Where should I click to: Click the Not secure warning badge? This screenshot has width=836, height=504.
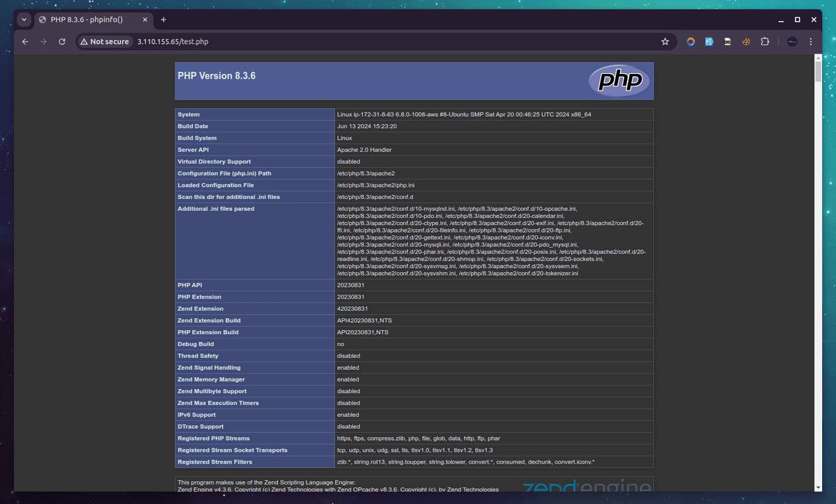tap(104, 41)
